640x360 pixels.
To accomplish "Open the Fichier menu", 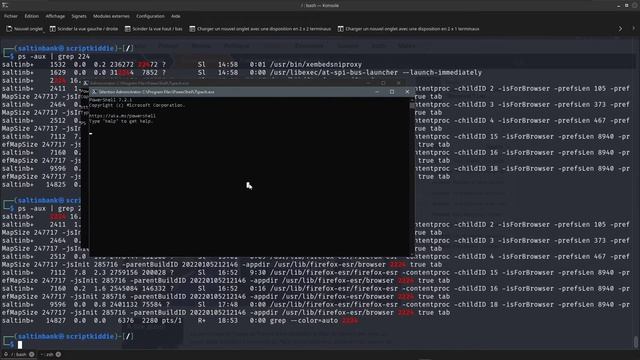I will 11,16.
